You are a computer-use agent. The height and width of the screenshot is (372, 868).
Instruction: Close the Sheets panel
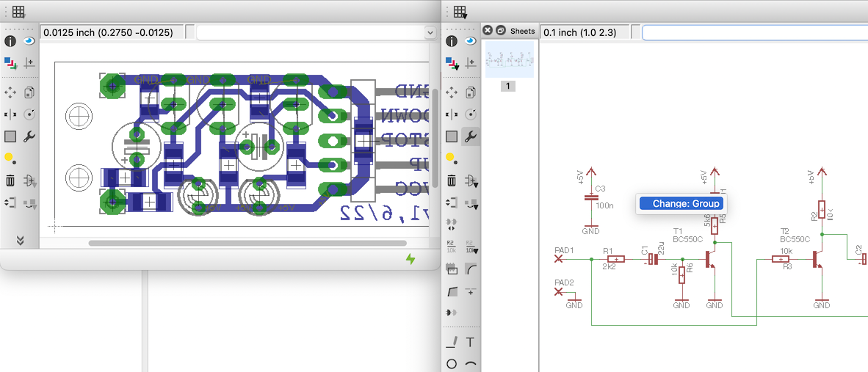(x=488, y=30)
